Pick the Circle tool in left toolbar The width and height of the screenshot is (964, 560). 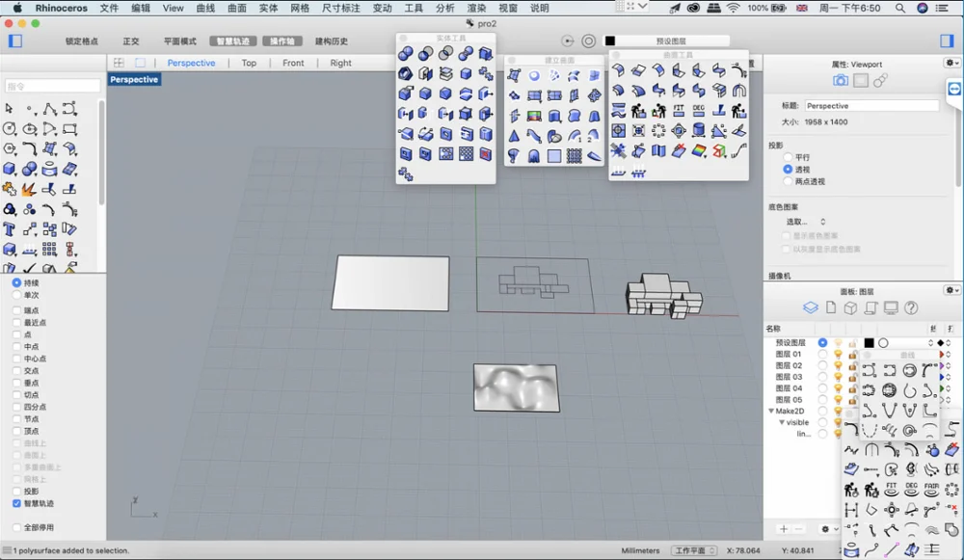(10, 128)
